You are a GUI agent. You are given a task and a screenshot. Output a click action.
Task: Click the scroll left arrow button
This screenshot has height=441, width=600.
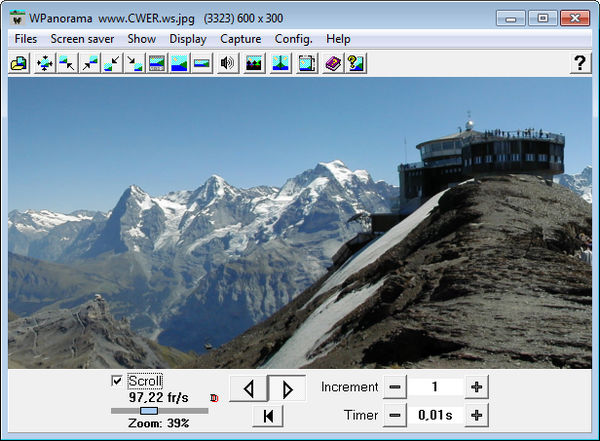pyautogui.click(x=248, y=389)
